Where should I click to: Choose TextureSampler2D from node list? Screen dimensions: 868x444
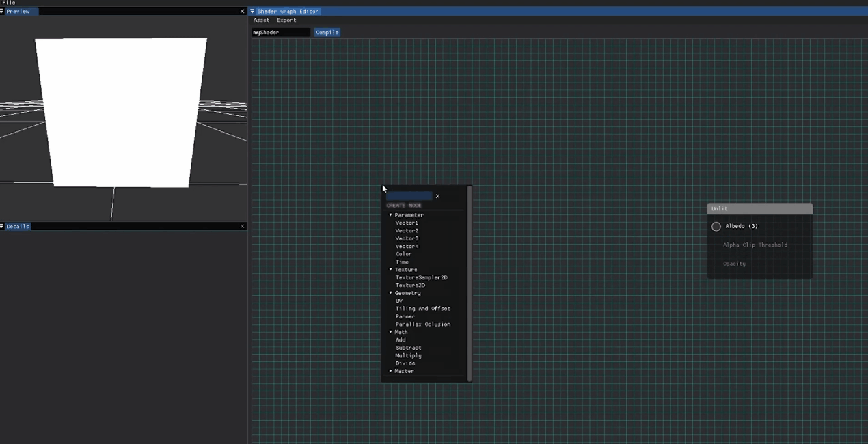coord(421,278)
